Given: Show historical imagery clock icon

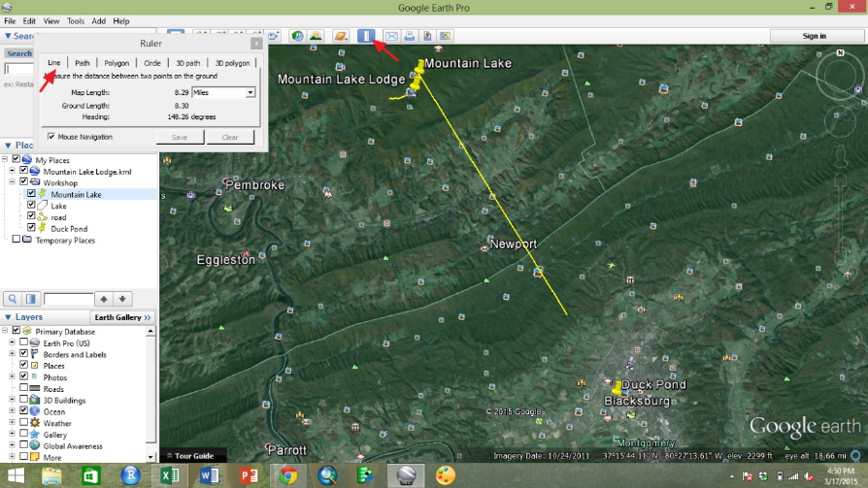Looking at the screenshot, I should click(x=298, y=36).
